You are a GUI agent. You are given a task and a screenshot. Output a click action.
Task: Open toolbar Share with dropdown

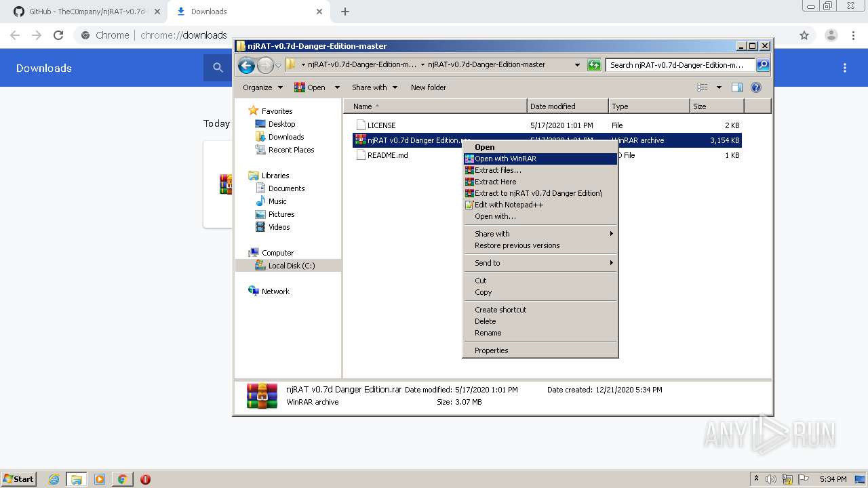(375, 87)
